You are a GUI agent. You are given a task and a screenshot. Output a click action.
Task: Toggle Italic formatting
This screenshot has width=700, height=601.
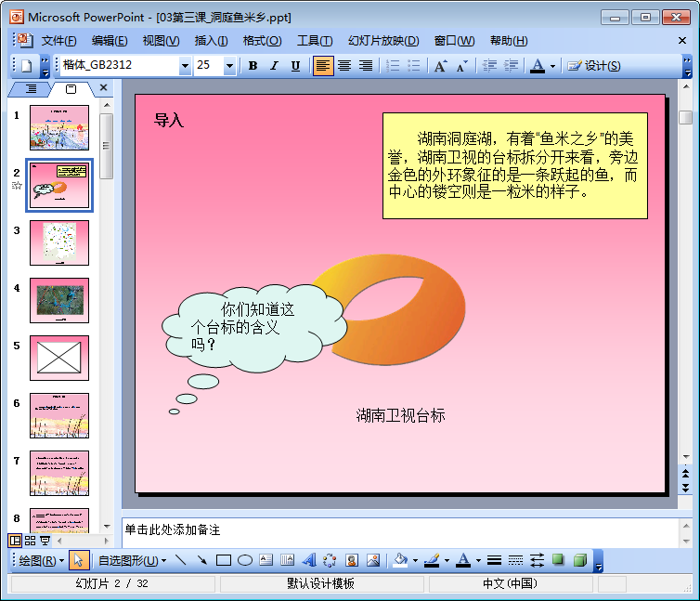point(274,66)
